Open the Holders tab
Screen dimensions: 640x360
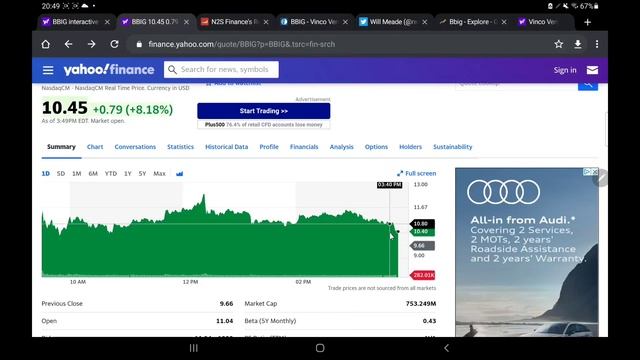tap(411, 147)
